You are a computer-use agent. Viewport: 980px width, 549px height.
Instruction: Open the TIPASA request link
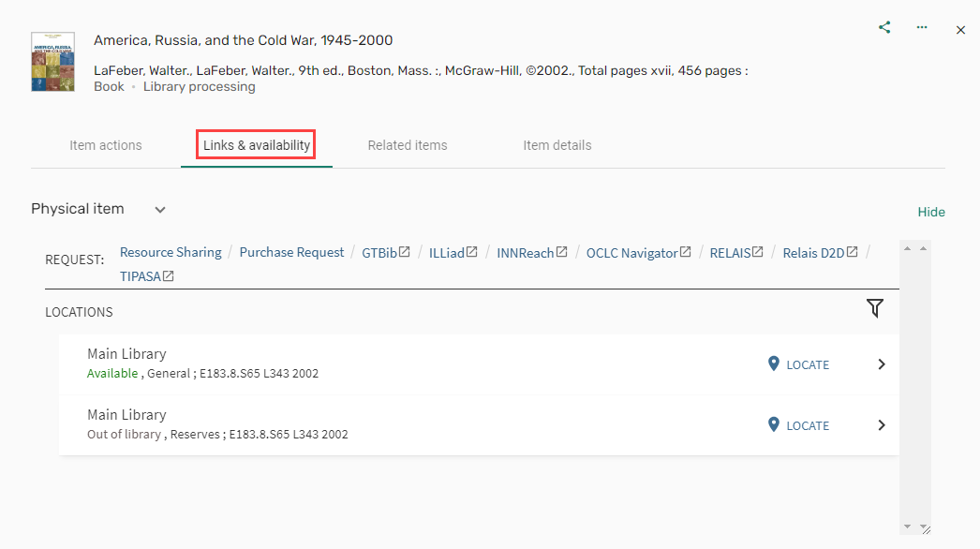(x=147, y=276)
